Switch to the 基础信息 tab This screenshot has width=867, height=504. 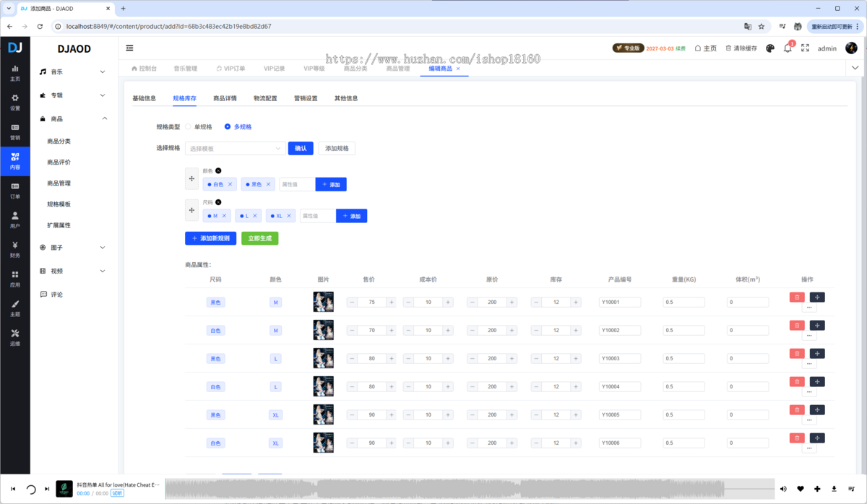click(144, 98)
